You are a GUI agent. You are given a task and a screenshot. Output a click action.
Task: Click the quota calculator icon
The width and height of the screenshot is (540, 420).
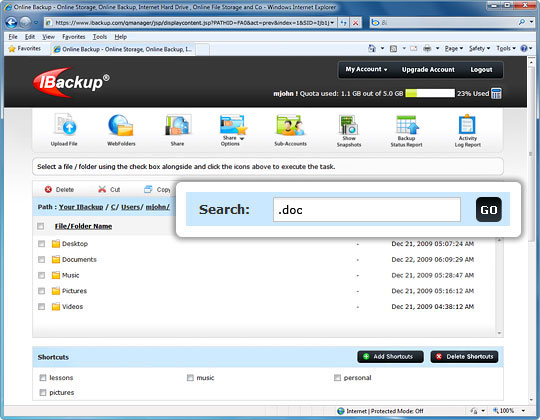click(x=496, y=93)
